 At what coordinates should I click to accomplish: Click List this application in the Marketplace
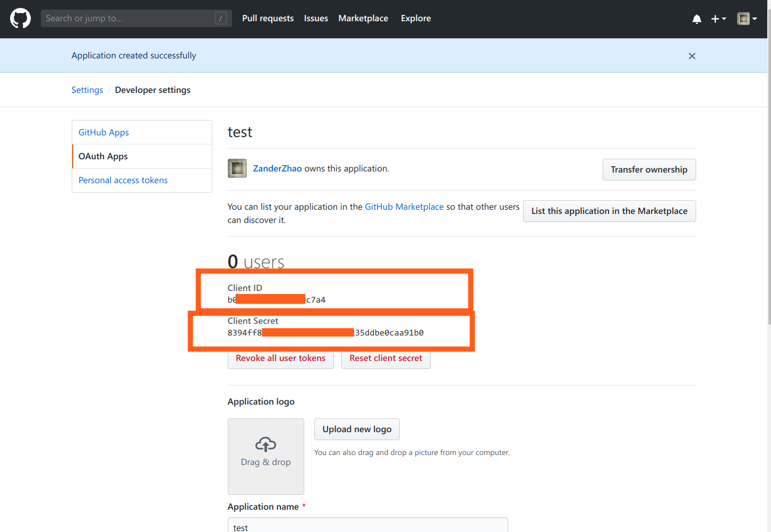pos(609,211)
